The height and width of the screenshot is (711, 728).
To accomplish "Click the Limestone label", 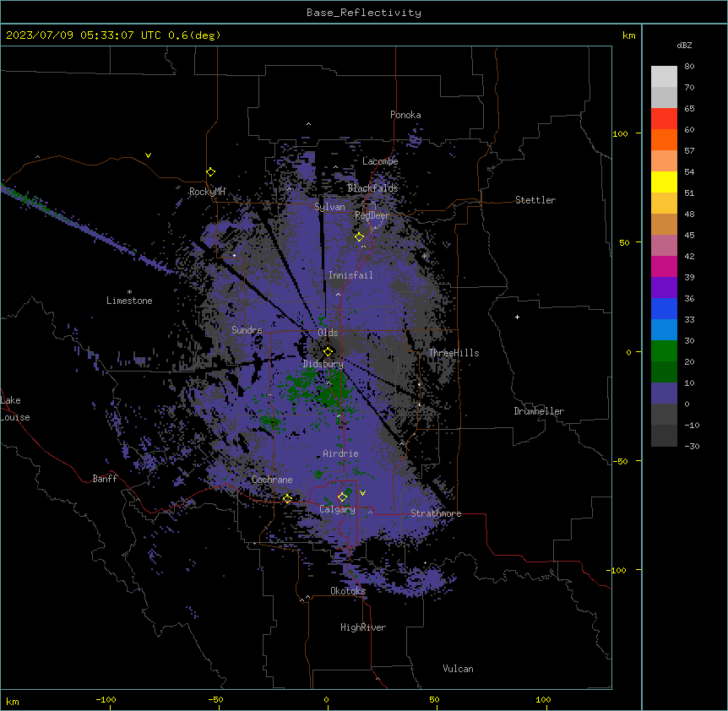I will click(x=129, y=301).
